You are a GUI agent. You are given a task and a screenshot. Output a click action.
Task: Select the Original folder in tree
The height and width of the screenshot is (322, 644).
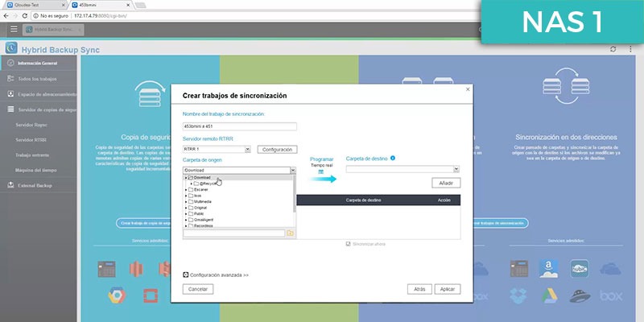click(x=200, y=208)
